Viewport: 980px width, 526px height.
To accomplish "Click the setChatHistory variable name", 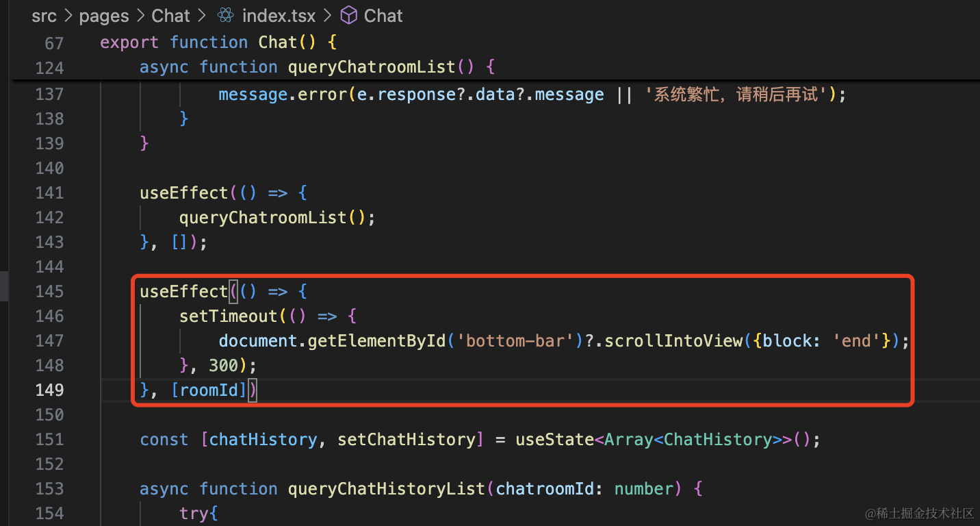I will tap(407, 439).
